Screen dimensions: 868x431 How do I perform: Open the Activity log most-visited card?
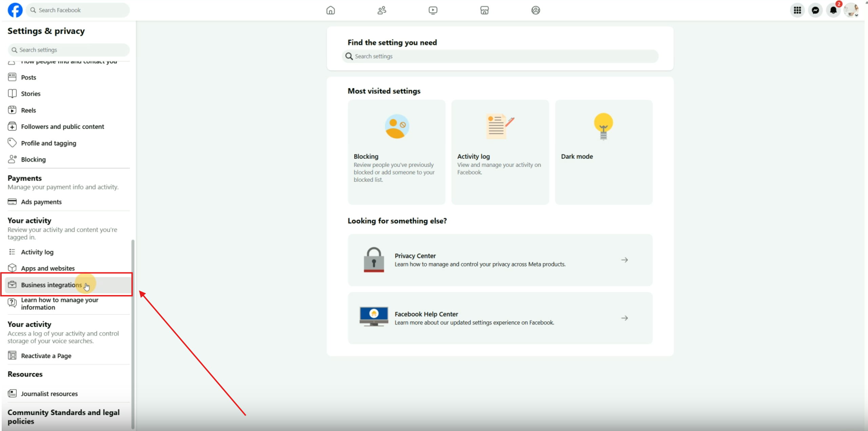coord(500,152)
